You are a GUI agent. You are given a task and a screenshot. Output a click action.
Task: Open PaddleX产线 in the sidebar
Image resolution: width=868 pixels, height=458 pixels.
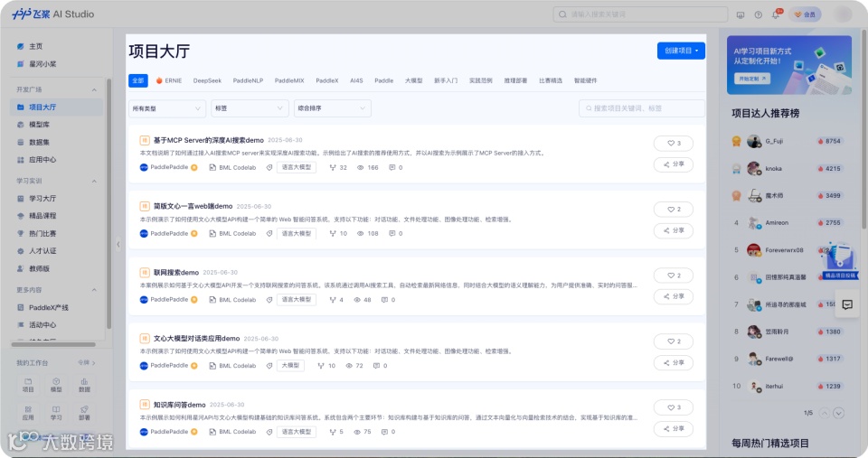point(42,307)
